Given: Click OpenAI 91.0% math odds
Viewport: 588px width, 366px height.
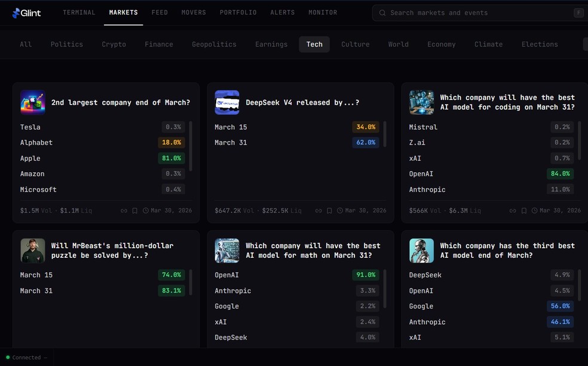Looking at the screenshot, I should pos(366,275).
